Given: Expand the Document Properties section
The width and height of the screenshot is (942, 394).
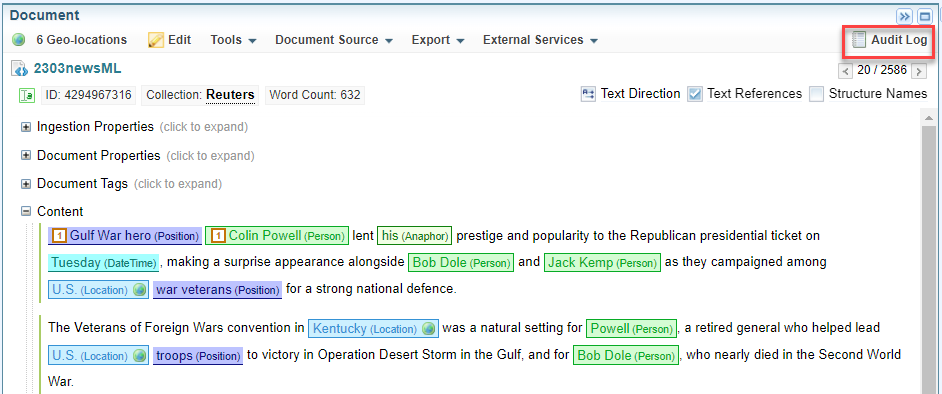Looking at the screenshot, I should pos(26,156).
